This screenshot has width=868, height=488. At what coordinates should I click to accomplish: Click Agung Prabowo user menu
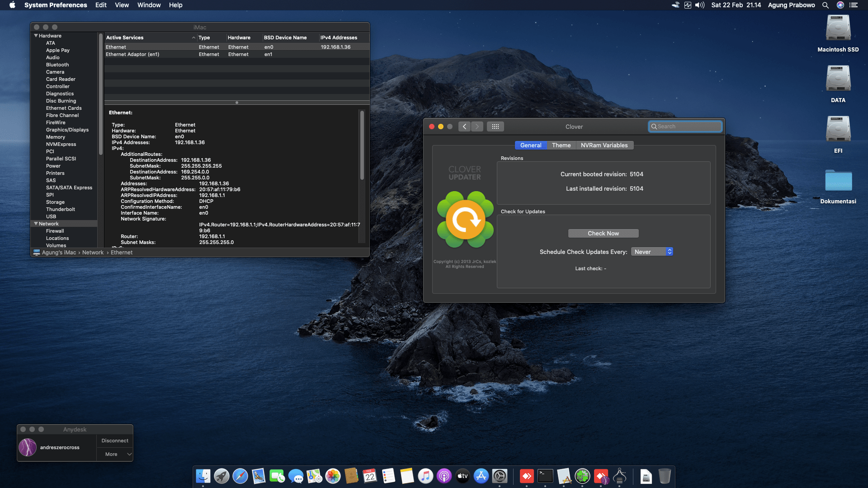pos(791,5)
